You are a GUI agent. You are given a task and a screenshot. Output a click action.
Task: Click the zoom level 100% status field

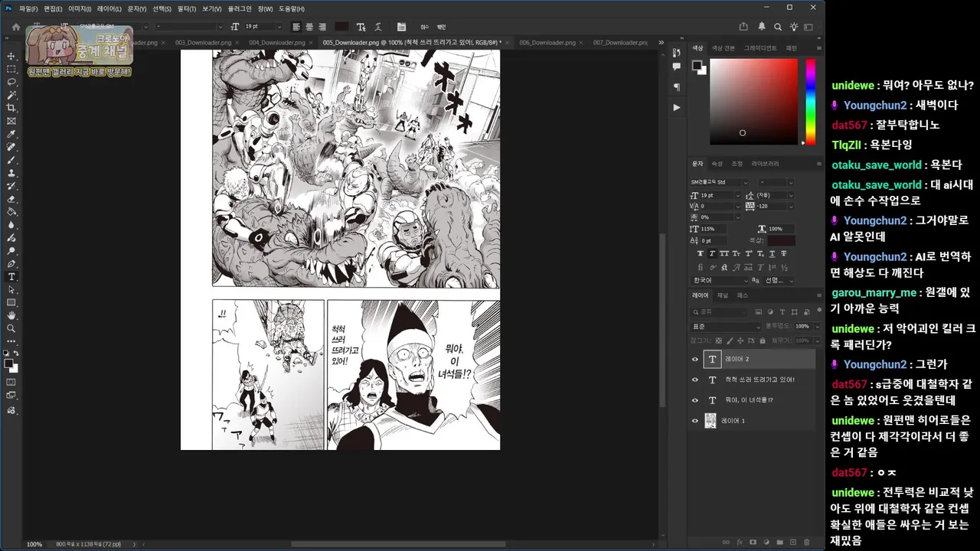point(34,544)
